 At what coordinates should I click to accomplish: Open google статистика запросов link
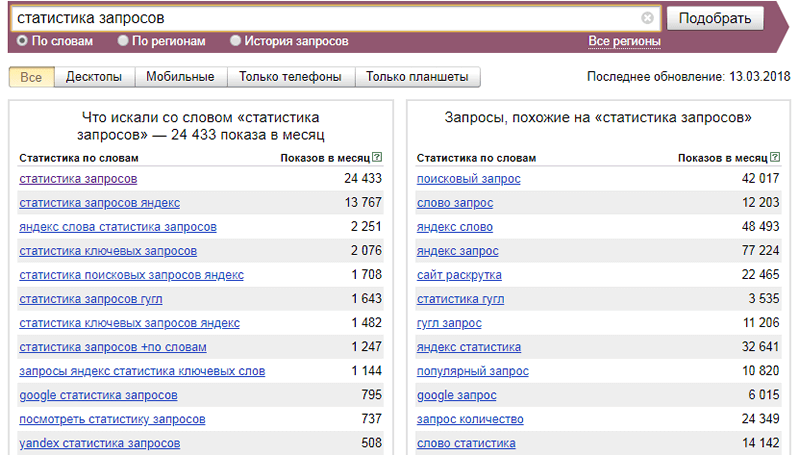[x=98, y=395]
